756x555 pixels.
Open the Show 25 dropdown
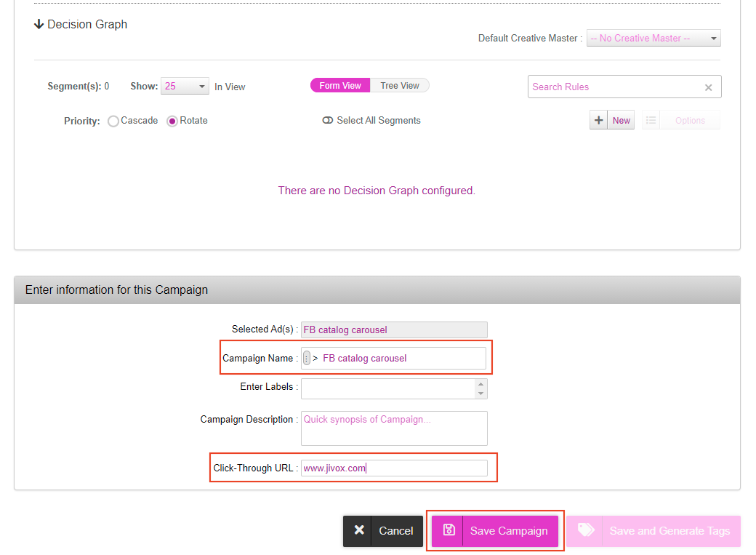[185, 86]
